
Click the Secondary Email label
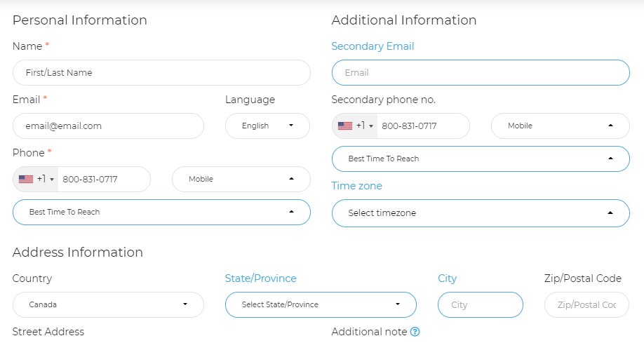(x=373, y=46)
